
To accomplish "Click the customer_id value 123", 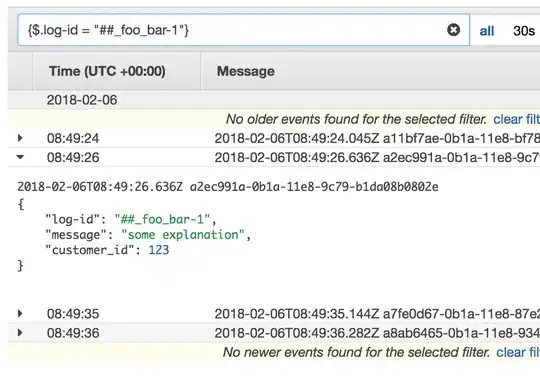I will (159, 250).
